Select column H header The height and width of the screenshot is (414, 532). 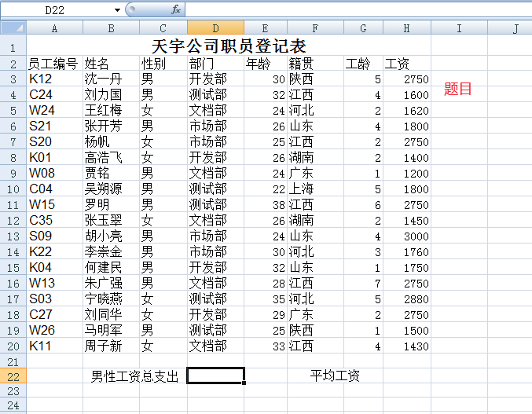[407, 27]
